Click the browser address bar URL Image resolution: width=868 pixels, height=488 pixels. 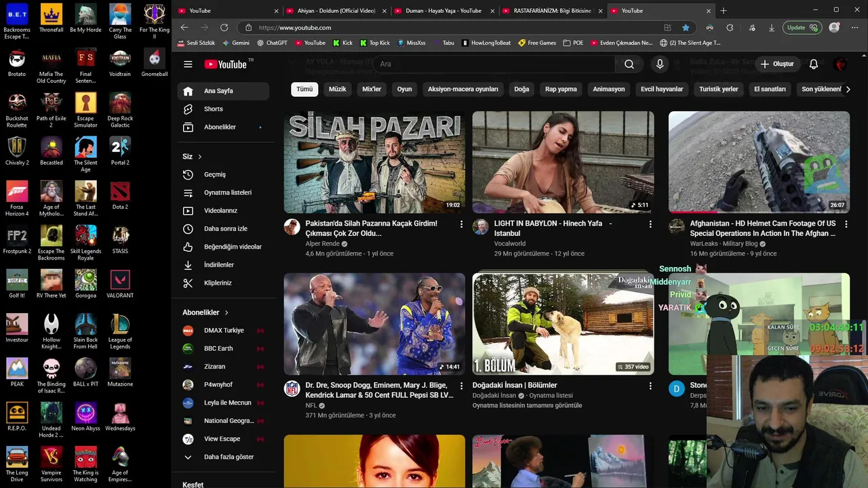(295, 28)
